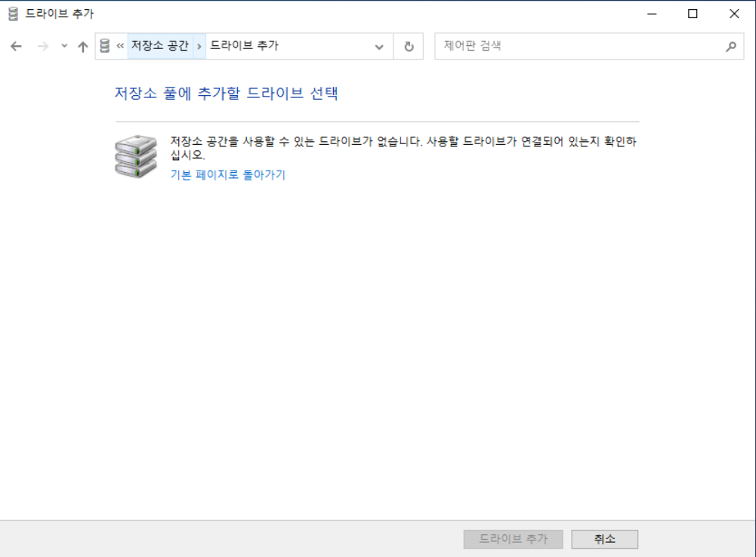
Task: Click the back navigation arrow
Action: 15,46
